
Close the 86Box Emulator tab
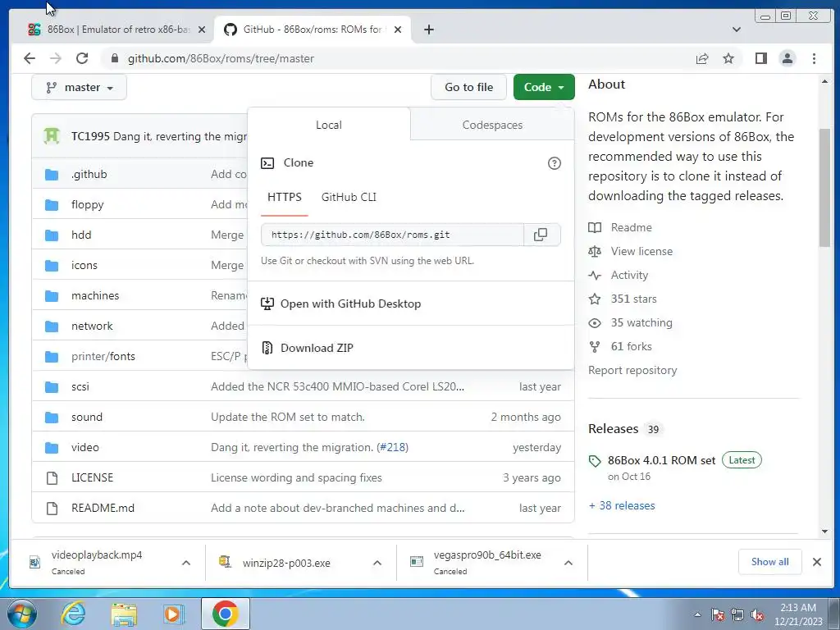[x=202, y=30]
